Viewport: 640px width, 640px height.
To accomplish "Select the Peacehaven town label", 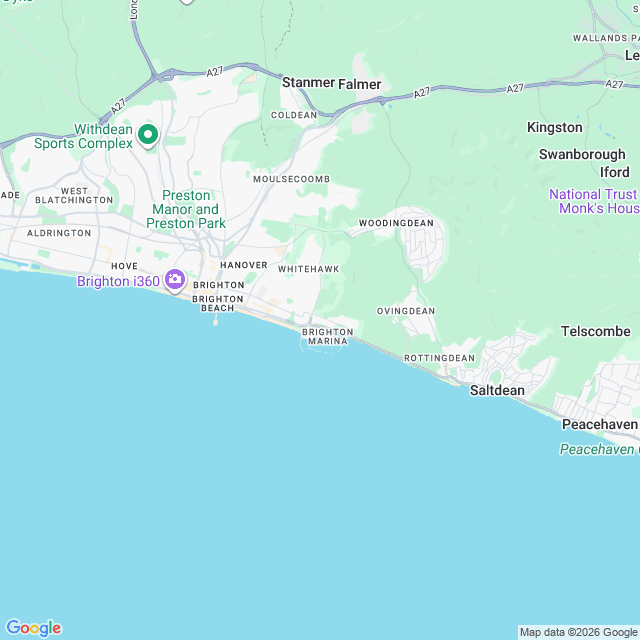I will coord(600,424).
